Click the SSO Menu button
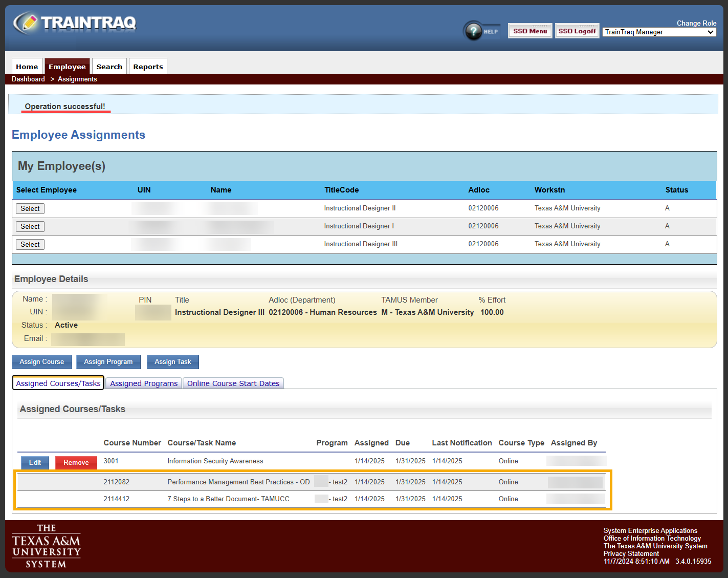 [530, 31]
